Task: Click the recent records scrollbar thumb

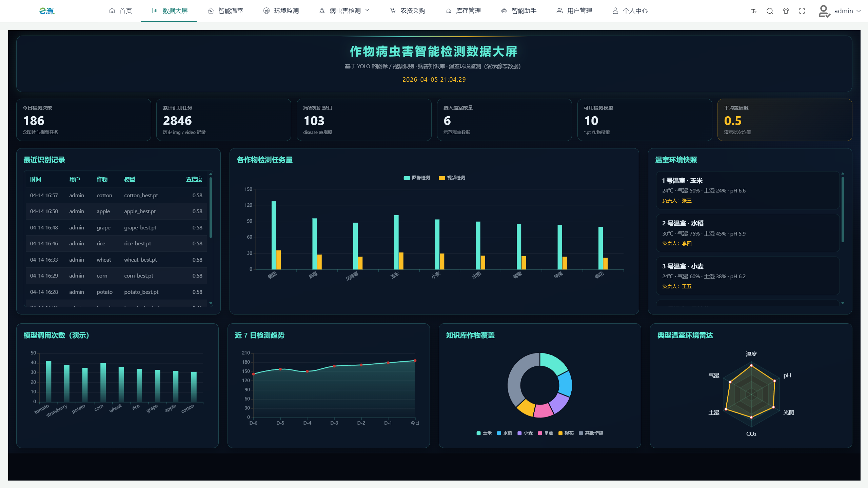Action: [211, 207]
